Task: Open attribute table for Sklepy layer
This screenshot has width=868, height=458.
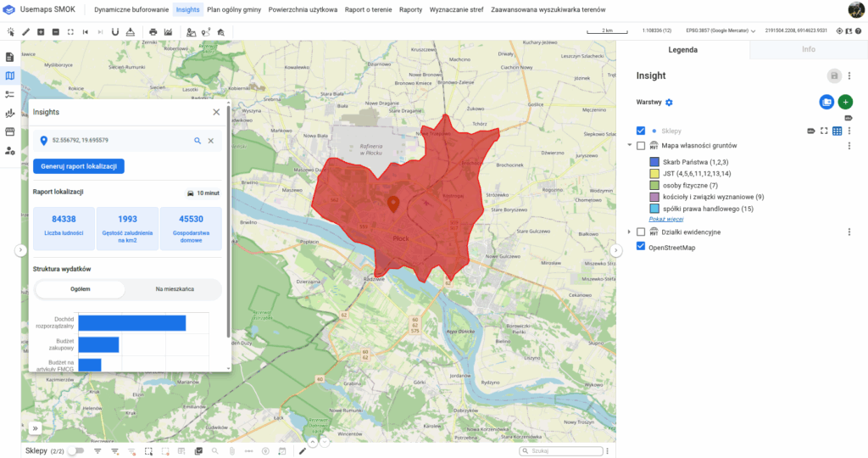Action: pos(837,131)
